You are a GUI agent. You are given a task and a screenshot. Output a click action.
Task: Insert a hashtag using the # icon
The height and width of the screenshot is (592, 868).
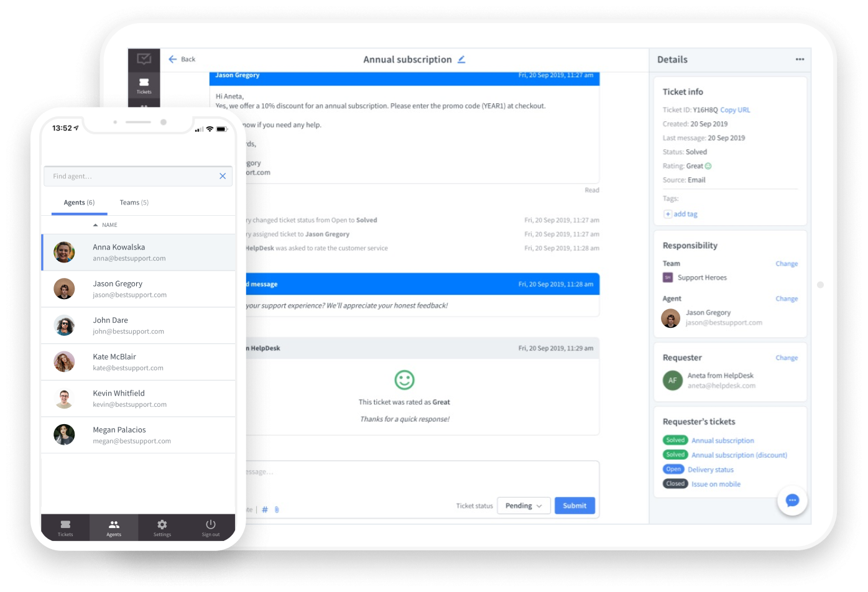264,509
